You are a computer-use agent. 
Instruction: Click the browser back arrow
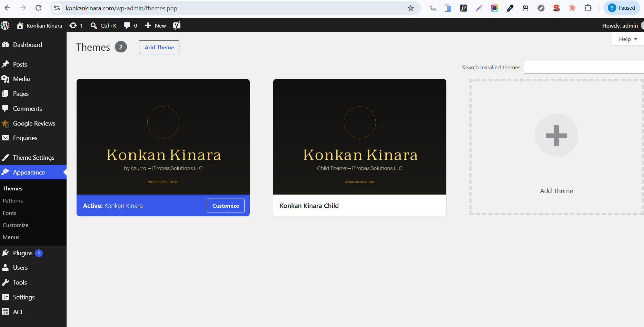click(8, 8)
